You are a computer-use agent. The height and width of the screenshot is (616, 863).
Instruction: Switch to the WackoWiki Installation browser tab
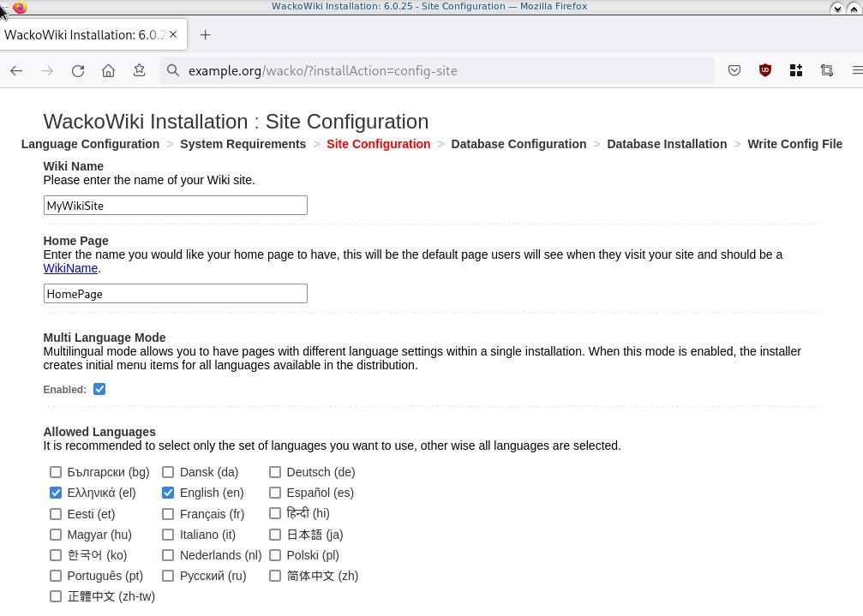coord(86,35)
